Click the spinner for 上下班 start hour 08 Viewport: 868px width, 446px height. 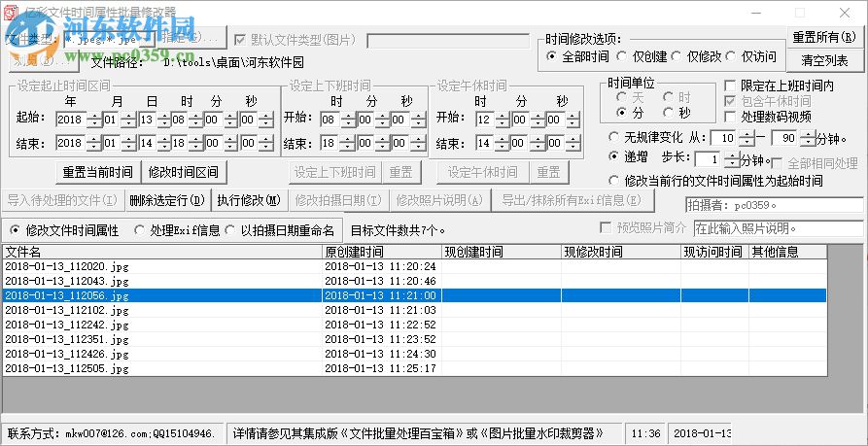point(348,120)
